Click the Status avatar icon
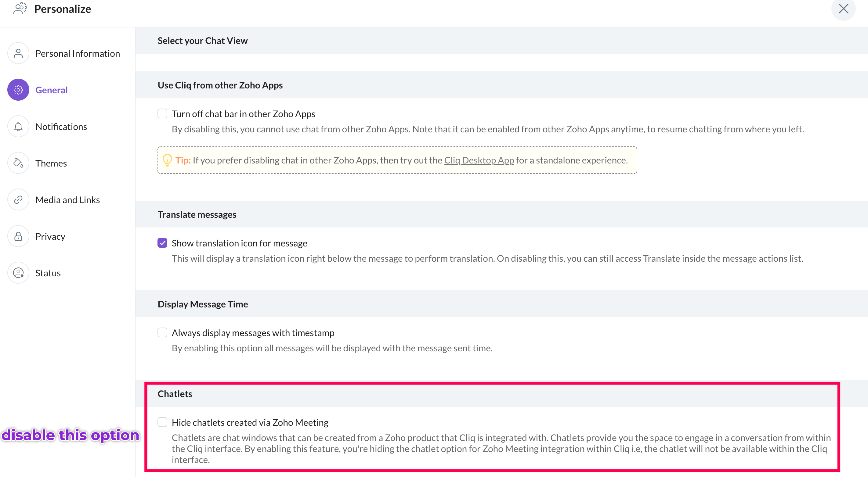 pyautogui.click(x=18, y=273)
